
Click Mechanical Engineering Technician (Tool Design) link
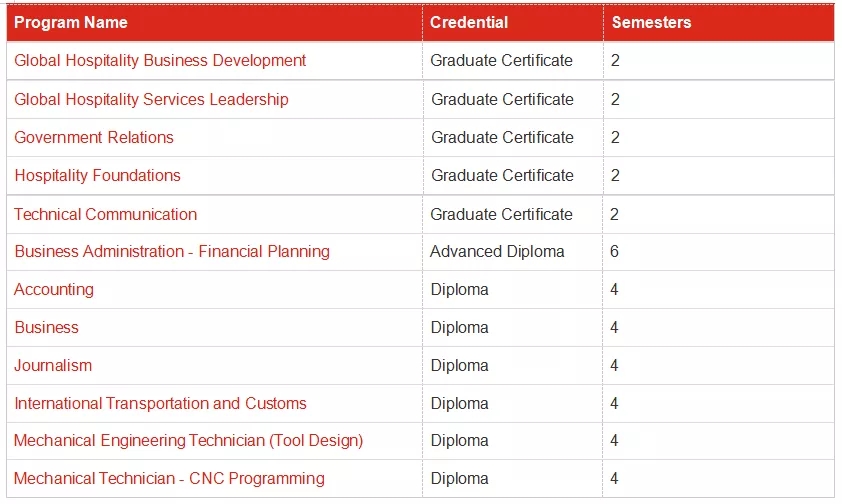point(188,440)
